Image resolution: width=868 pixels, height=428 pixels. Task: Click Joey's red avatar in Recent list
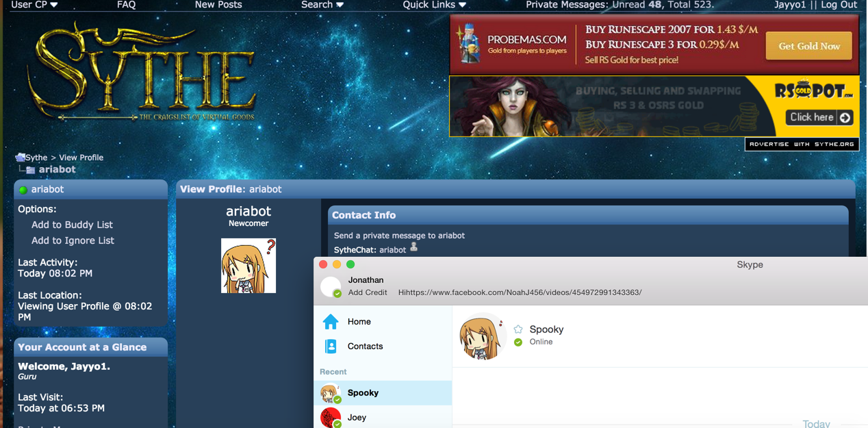click(x=331, y=417)
